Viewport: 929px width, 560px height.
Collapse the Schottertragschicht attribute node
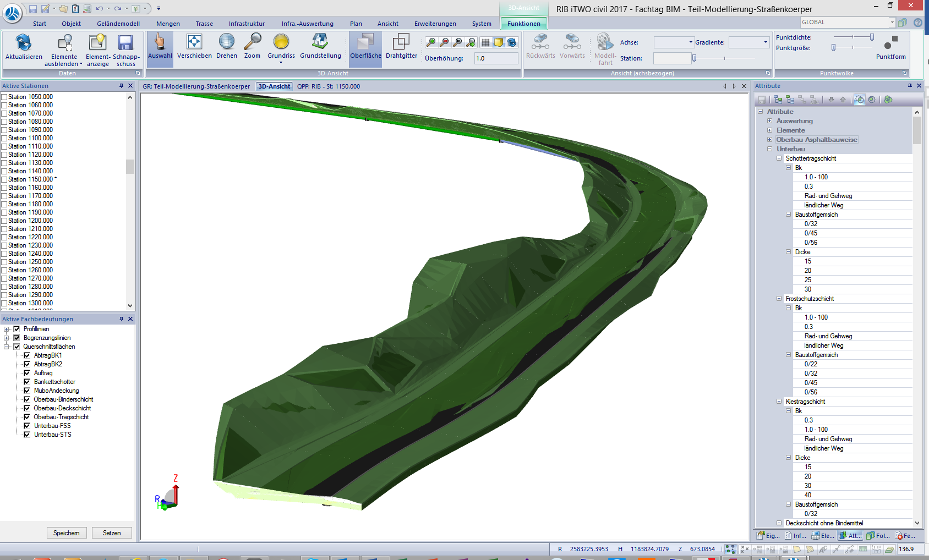tap(779, 158)
